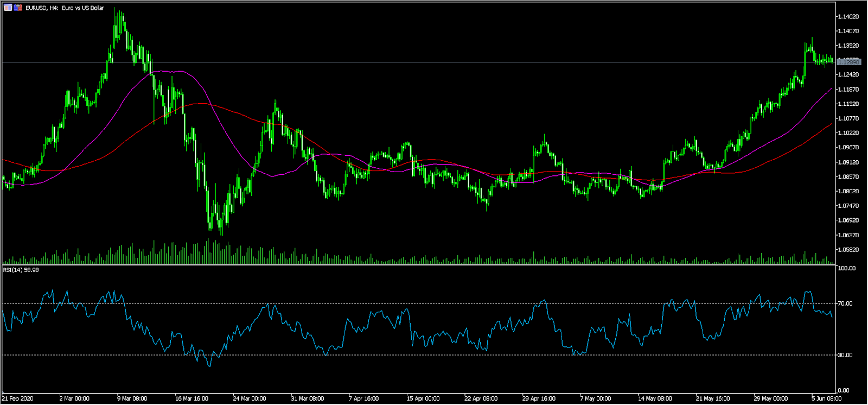Click the 100.00 RSI scale maximum label

pyautogui.click(x=847, y=268)
